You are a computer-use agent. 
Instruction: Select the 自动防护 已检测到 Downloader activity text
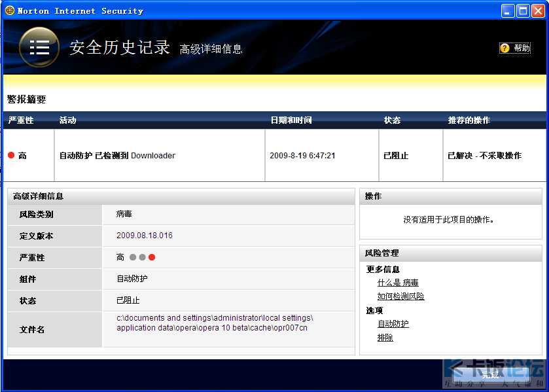[117, 156]
